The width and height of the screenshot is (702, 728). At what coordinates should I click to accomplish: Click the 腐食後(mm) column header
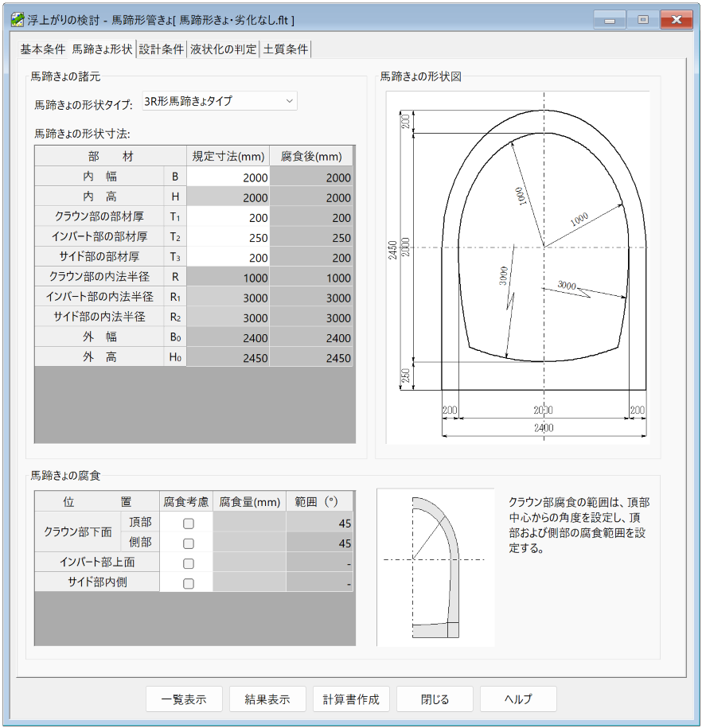pos(311,156)
